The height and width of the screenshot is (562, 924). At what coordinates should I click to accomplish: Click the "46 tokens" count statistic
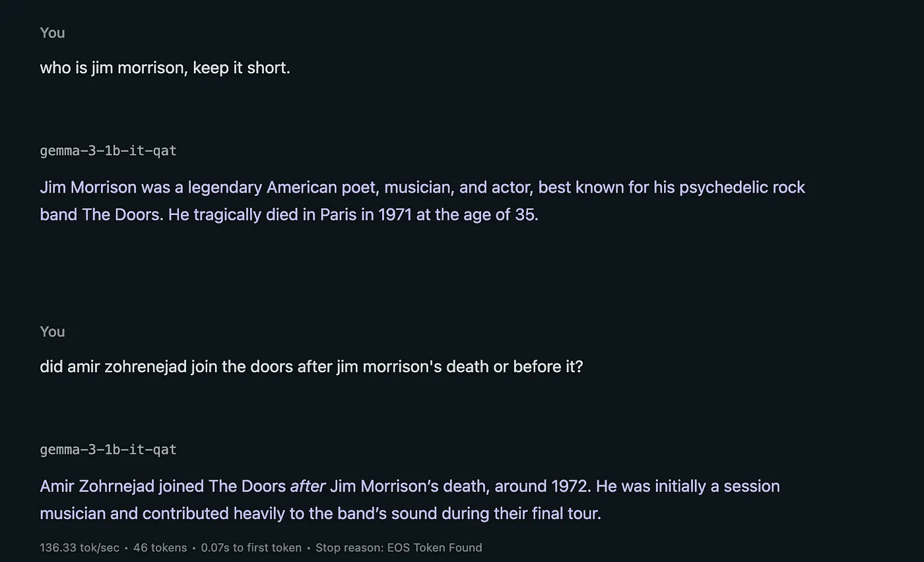[160, 547]
